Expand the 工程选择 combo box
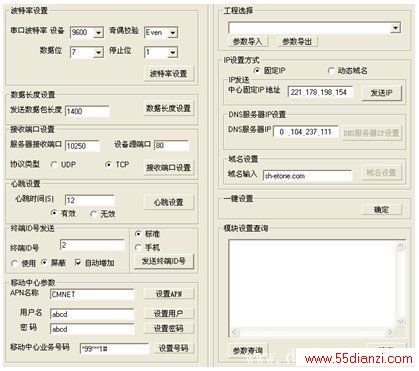Viewport: 419px width, 371px height. [x=395, y=28]
